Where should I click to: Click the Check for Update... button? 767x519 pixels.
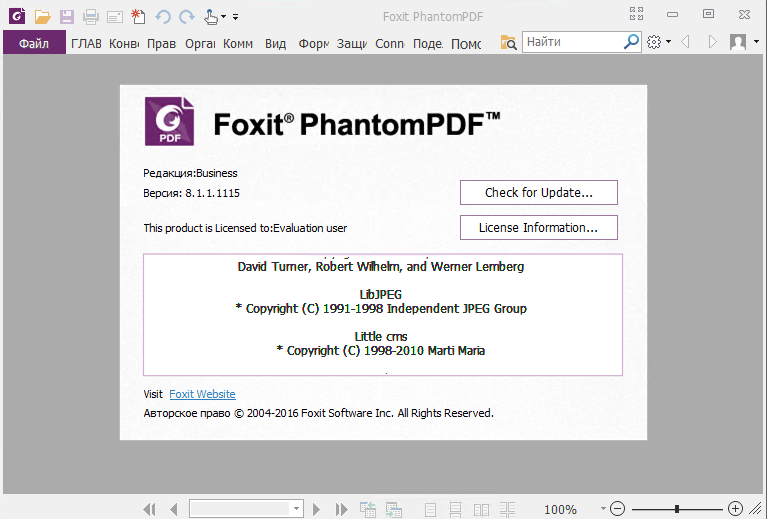click(x=539, y=192)
